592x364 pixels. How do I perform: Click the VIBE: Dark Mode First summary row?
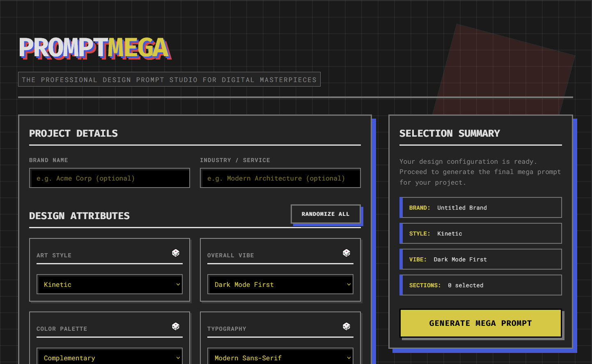[x=481, y=259]
